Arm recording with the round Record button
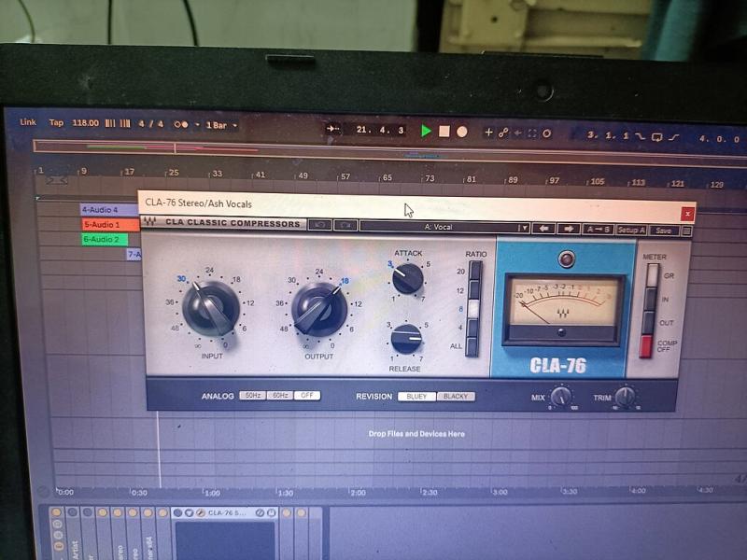747x560 pixels. 461,132
